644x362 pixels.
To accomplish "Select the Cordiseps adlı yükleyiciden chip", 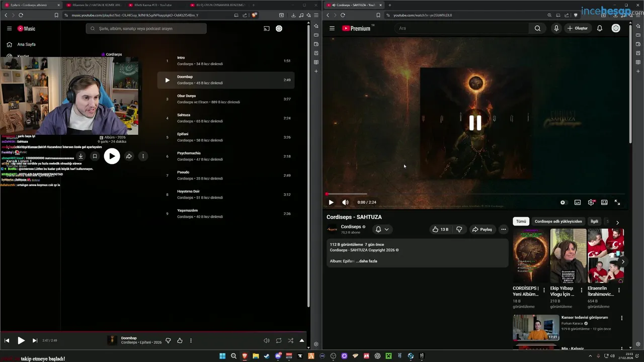I will tap(558, 221).
